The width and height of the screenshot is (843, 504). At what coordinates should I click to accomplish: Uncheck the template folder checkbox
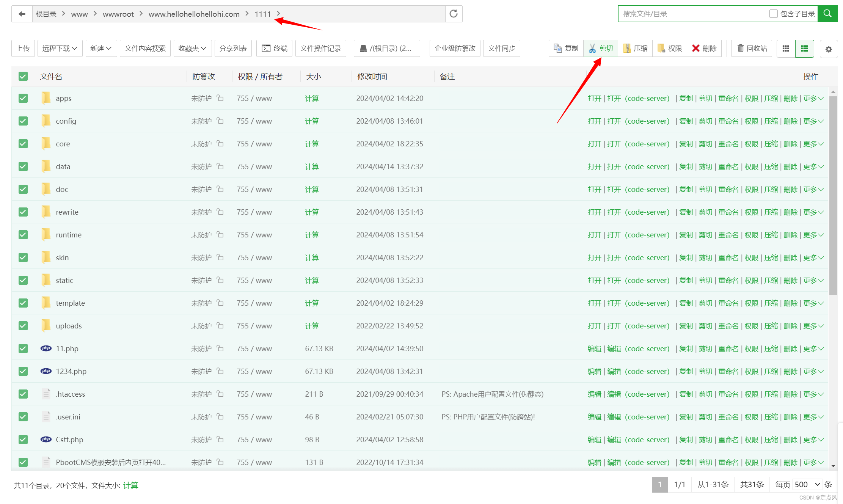[x=23, y=303]
